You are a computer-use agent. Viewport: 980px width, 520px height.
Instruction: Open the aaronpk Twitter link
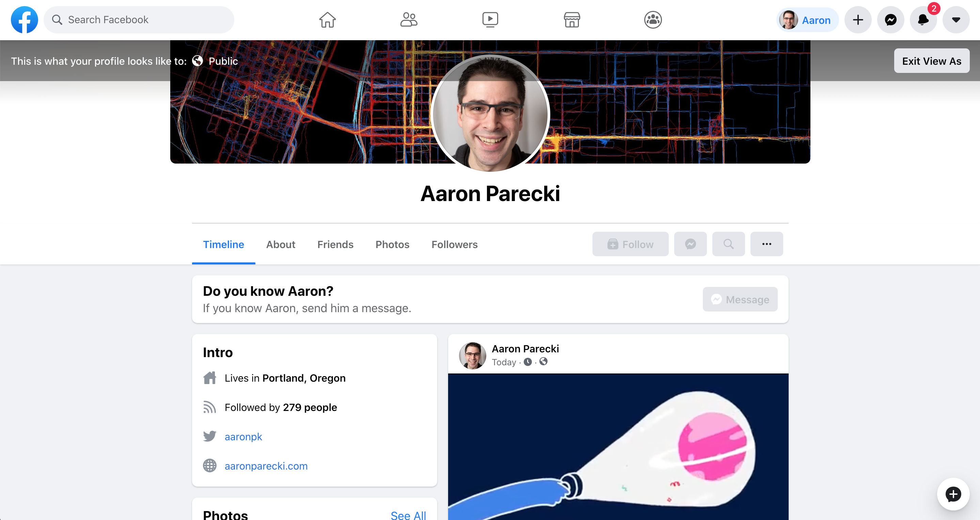tap(243, 437)
